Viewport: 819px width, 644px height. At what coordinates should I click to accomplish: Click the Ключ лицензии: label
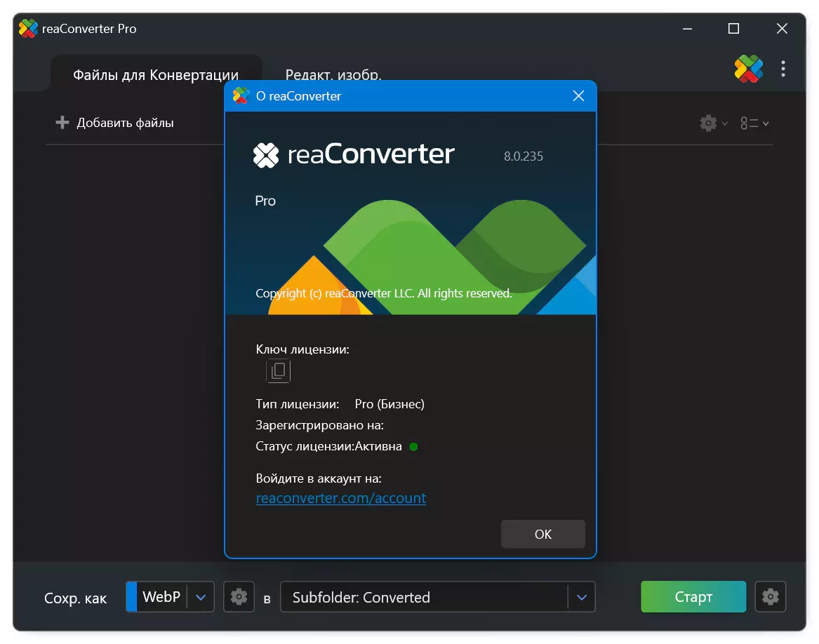tap(302, 349)
